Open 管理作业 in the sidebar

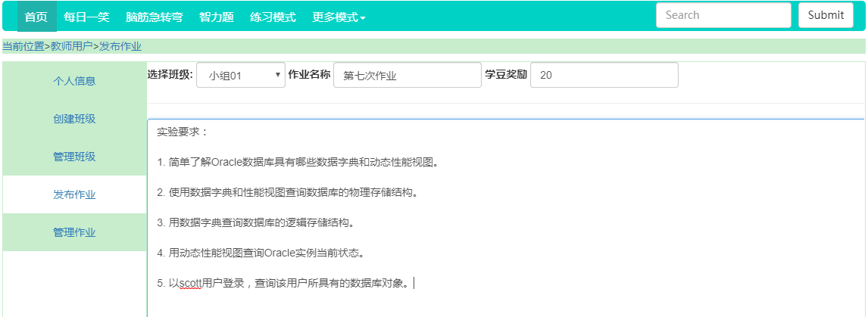75,232
